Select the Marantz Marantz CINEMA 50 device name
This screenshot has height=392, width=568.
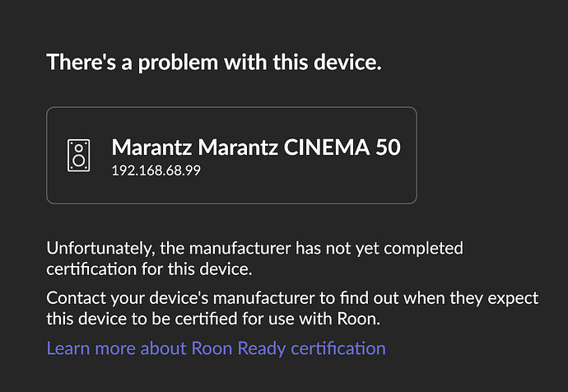click(x=256, y=147)
